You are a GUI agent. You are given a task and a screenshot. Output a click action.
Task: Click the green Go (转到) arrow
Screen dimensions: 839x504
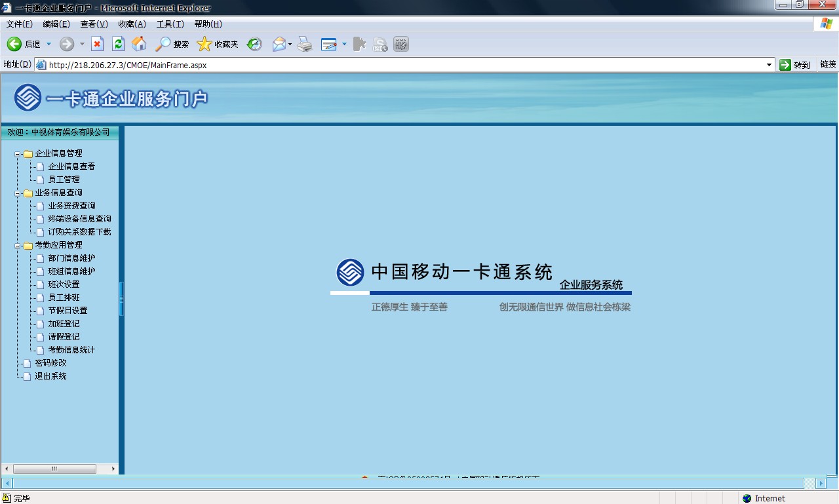tap(785, 65)
